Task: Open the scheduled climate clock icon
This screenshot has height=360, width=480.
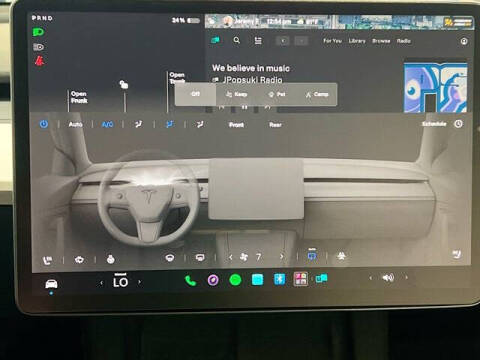Action: click(459, 124)
